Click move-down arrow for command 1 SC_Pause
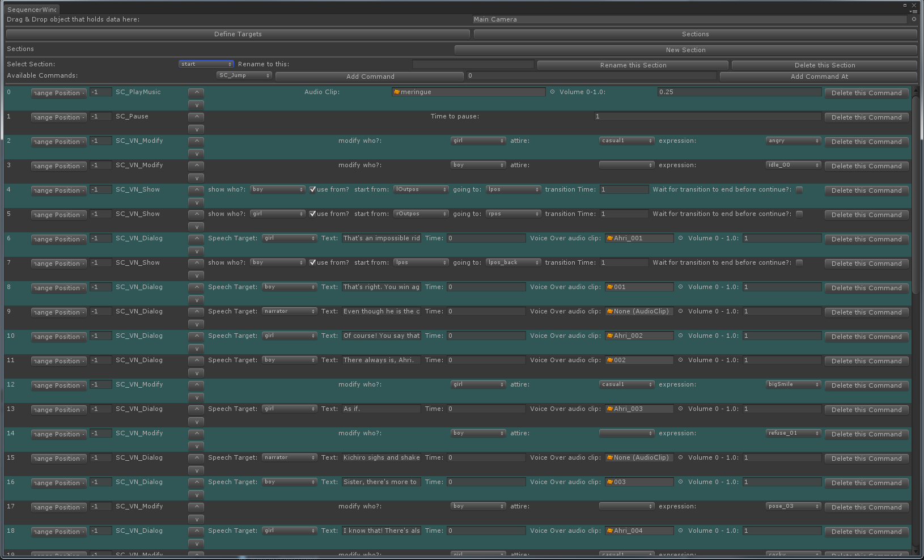Viewport: 924px width, 560px height. [196, 129]
